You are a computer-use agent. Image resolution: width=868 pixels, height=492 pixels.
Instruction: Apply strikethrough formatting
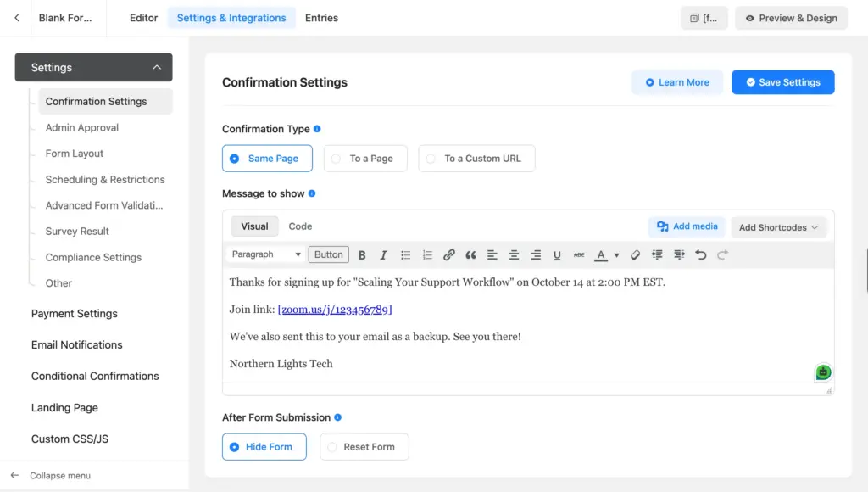579,254
